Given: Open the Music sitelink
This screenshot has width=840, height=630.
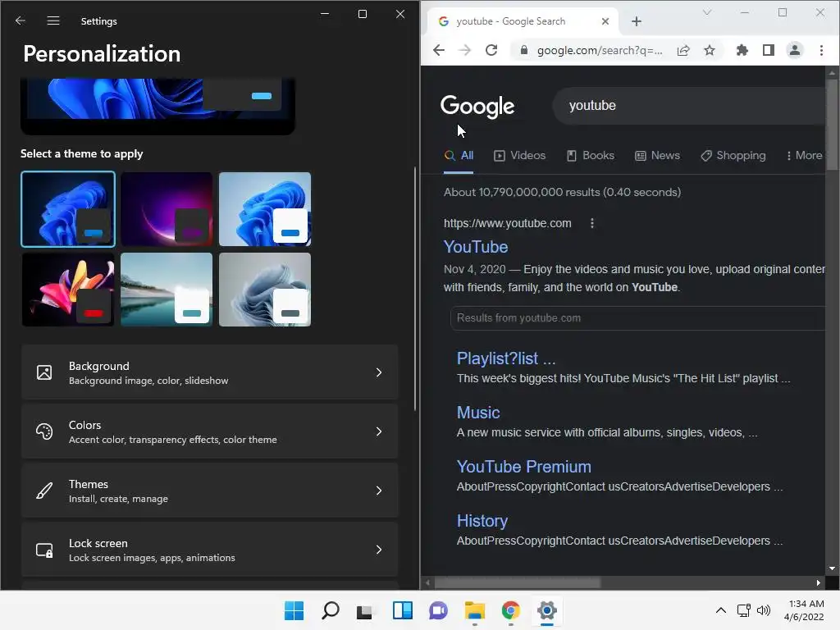Looking at the screenshot, I should pyautogui.click(x=478, y=413).
